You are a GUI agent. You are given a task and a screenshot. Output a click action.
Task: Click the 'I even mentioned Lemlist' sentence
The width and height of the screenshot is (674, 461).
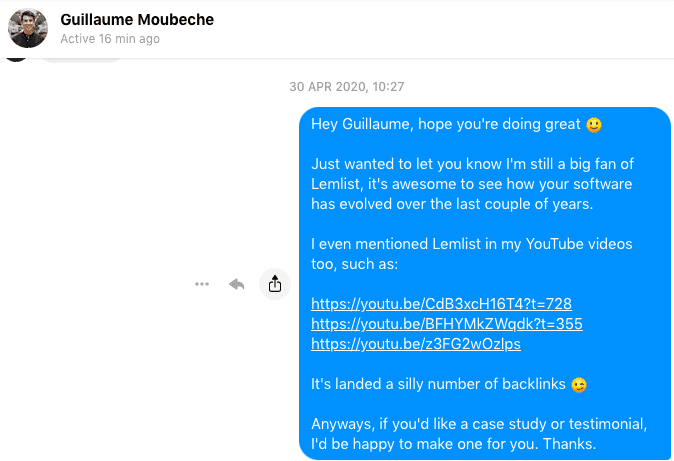coord(472,254)
